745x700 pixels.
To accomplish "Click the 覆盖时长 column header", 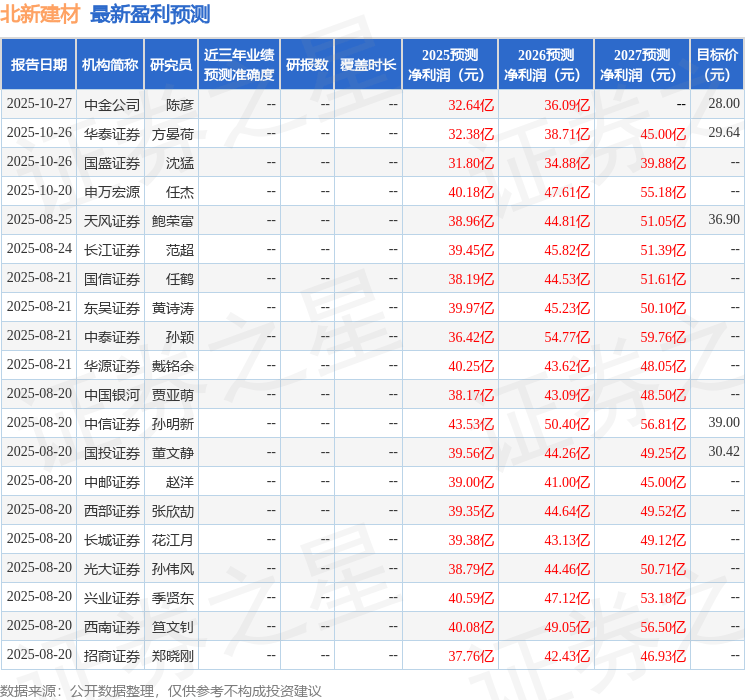I will (x=367, y=64).
